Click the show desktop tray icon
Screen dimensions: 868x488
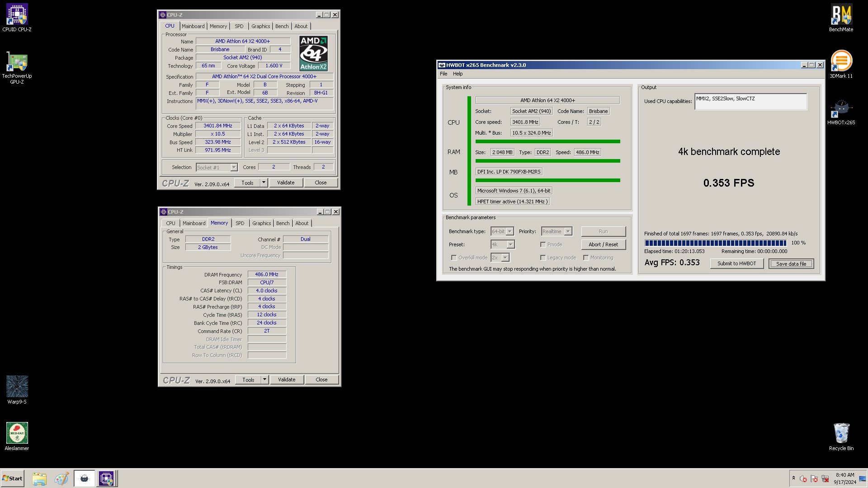863,479
